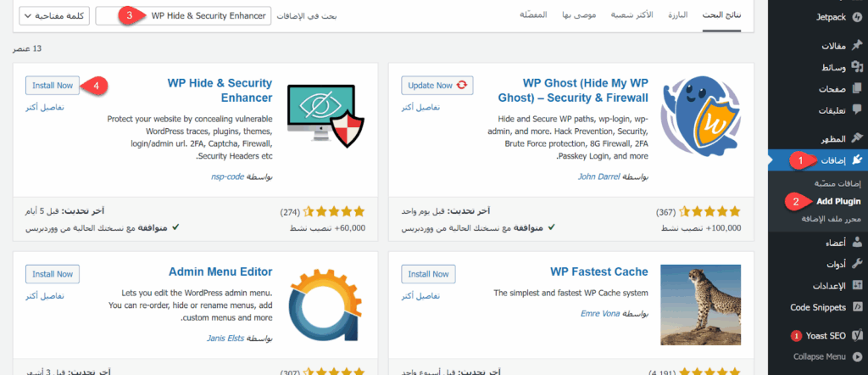Click the الإعدادات settings icon
This screenshot has height=375, width=868.
857,286
